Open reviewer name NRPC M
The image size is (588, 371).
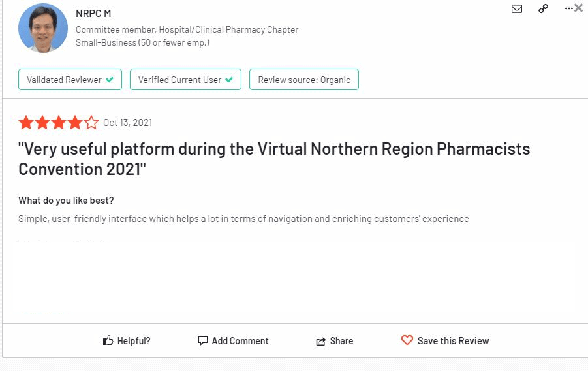coord(93,14)
